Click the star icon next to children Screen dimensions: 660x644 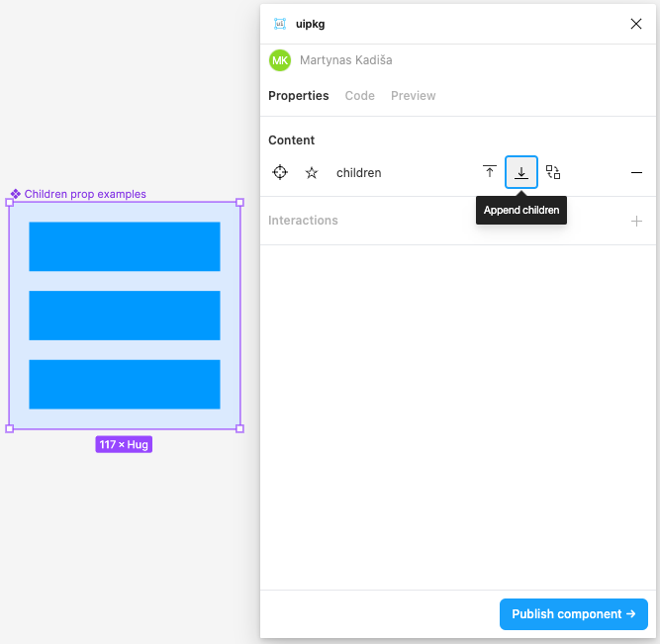point(312,172)
